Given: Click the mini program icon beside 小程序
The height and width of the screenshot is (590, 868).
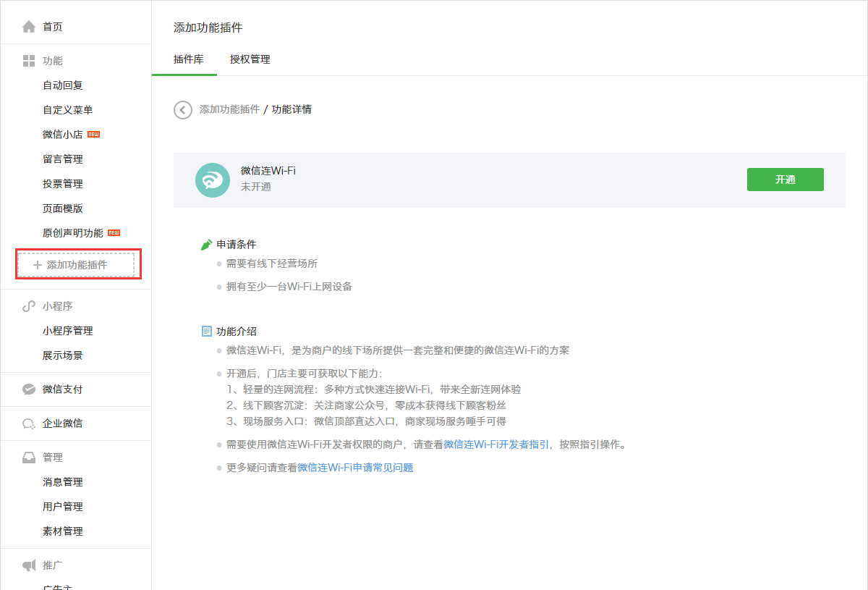Looking at the screenshot, I should (29, 306).
